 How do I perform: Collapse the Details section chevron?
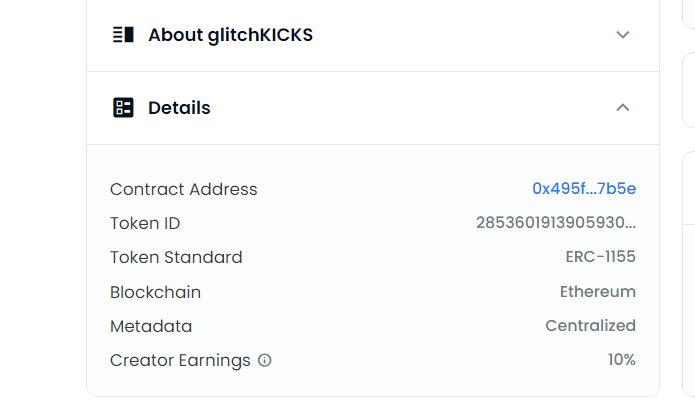623,107
